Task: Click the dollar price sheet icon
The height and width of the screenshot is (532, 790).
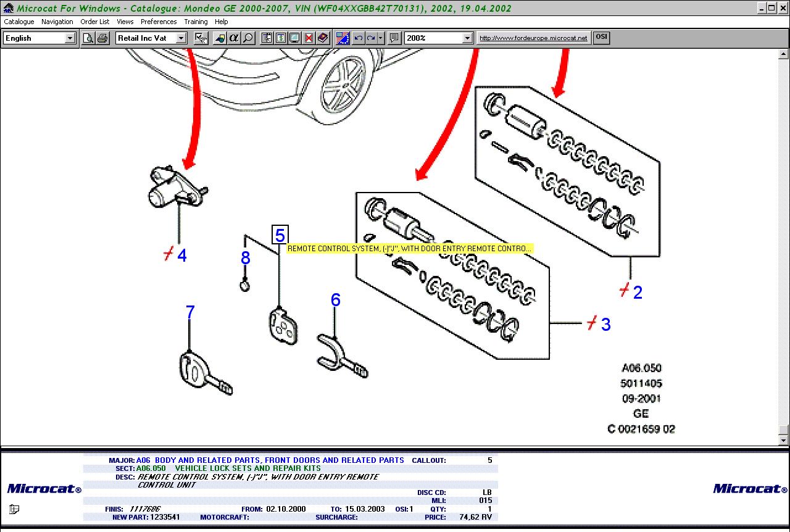Action: coord(280,38)
